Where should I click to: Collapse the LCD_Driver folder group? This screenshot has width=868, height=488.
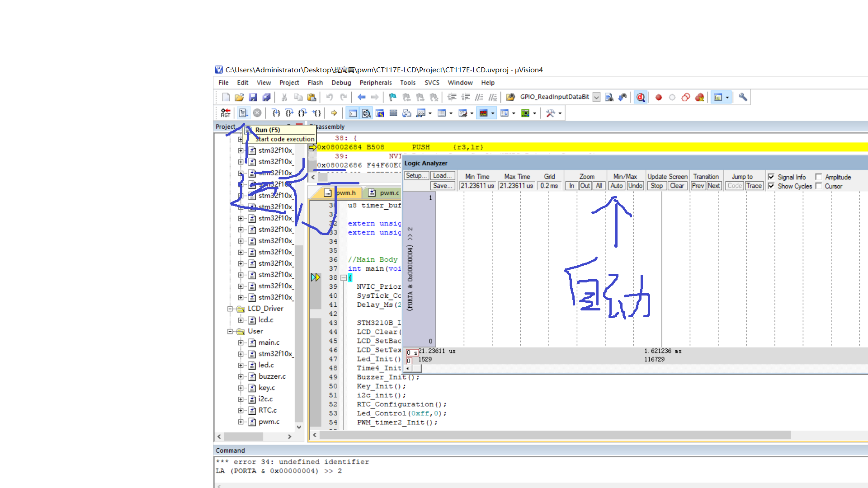coord(230,309)
